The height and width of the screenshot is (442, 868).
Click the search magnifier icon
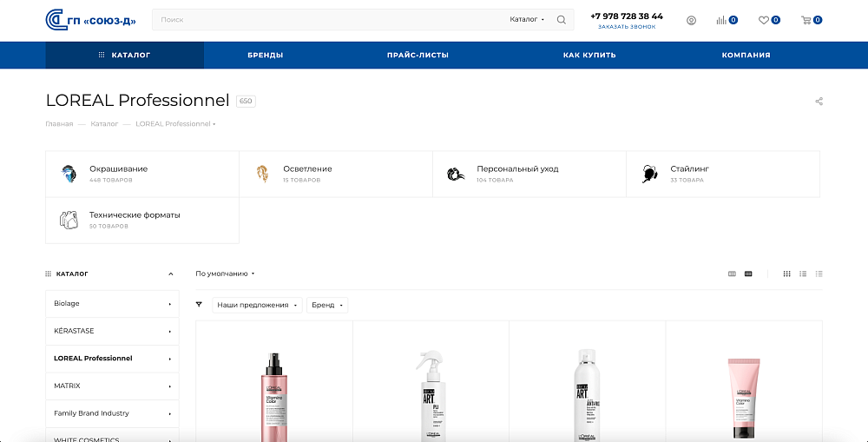tap(562, 20)
